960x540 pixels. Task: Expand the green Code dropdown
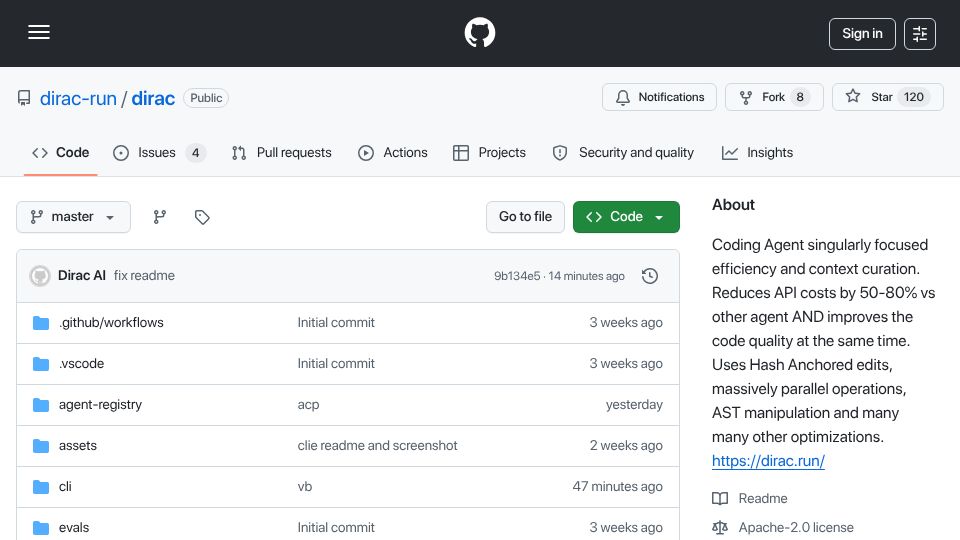pyautogui.click(x=626, y=217)
